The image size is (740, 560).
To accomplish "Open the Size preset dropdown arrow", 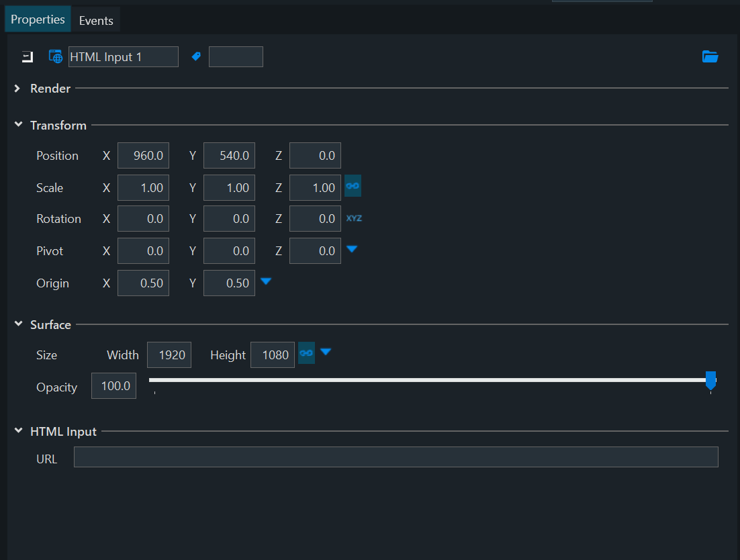I will click(326, 352).
